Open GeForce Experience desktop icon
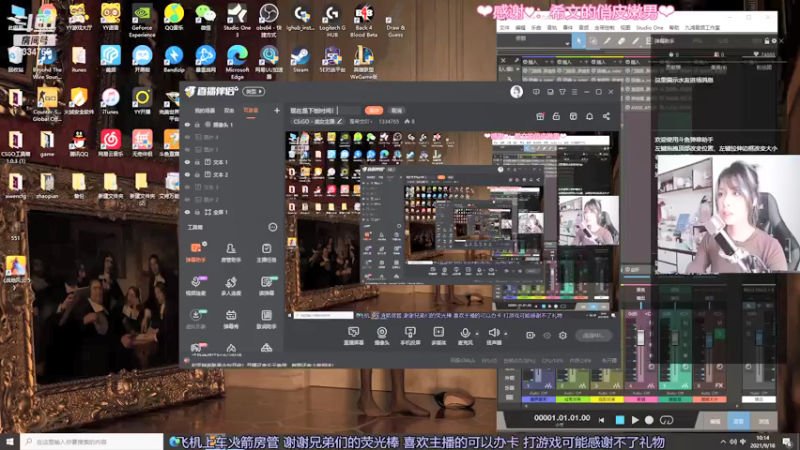This screenshot has height=450, width=800. point(142,20)
